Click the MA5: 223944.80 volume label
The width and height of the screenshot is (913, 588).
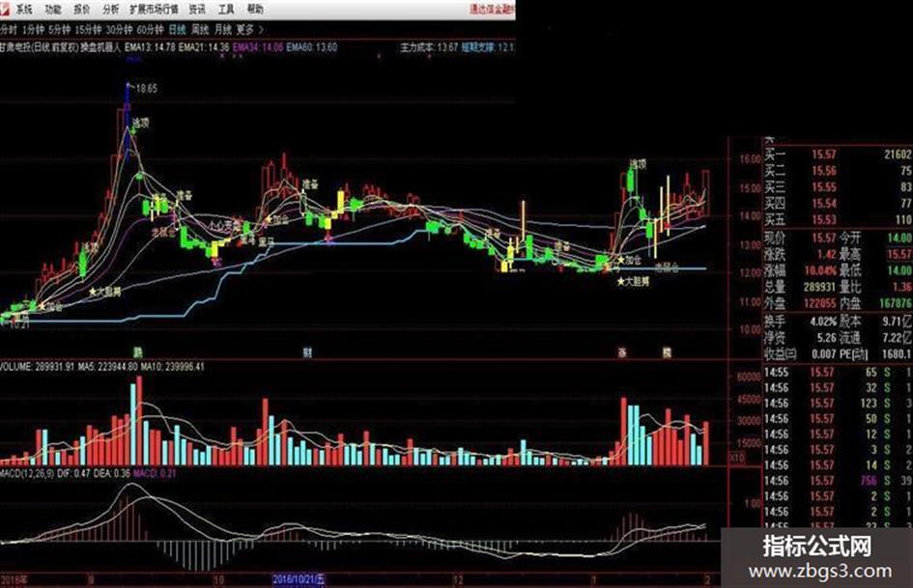pos(107,367)
